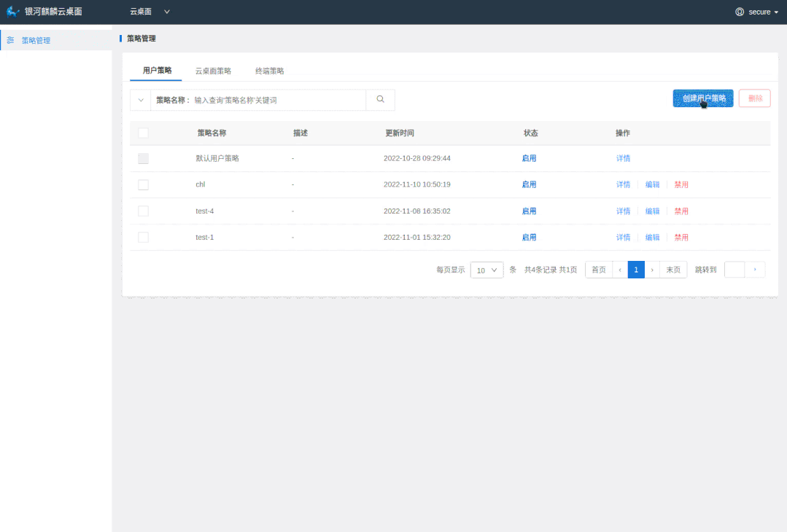Viewport: 787px width, 532px height.
Task: Click the 创建用户策略 button
Action: tap(703, 98)
